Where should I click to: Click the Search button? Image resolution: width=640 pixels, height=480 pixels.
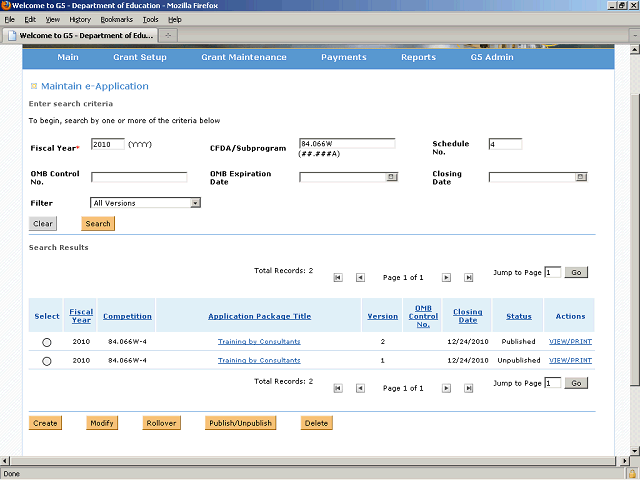(98, 224)
